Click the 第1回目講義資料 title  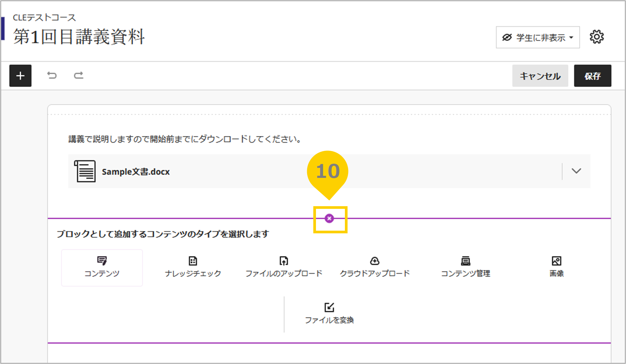pos(79,37)
